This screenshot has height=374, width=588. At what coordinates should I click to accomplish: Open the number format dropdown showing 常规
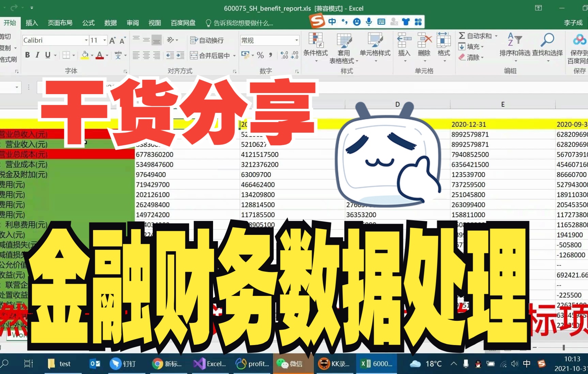pos(296,40)
